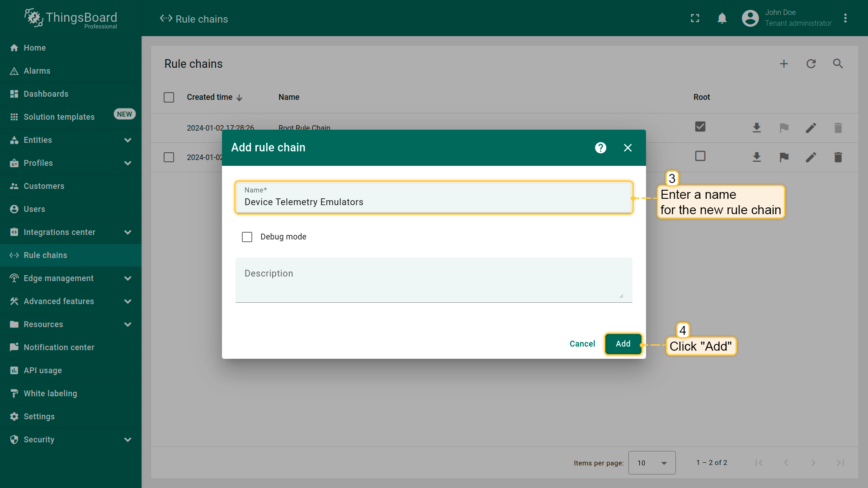Click the plus icon to add rule chain
The width and height of the screenshot is (868, 488).
click(784, 64)
